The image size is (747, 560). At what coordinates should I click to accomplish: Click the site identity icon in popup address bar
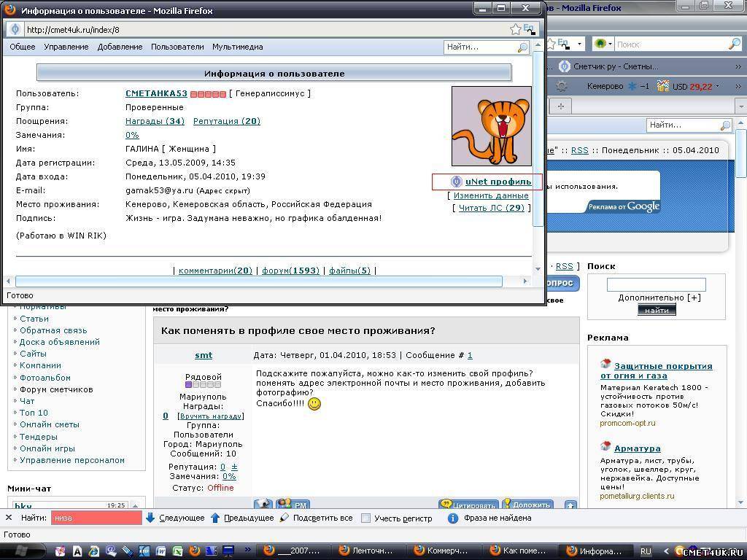click(x=15, y=29)
